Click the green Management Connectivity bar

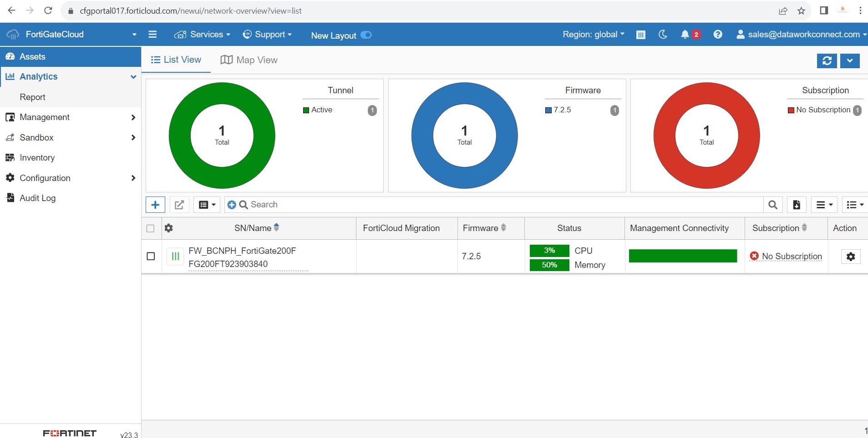(x=683, y=256)
